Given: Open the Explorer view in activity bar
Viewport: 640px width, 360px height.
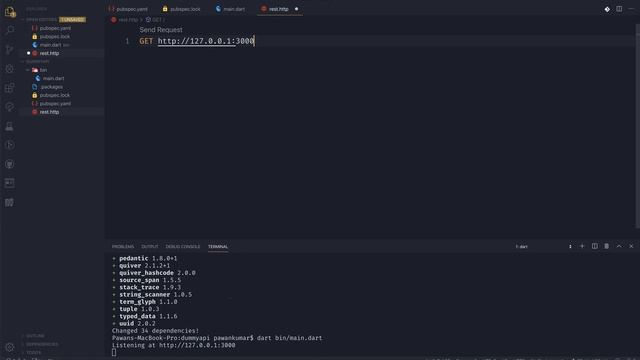Looking at the screenshot, I should pyautogui.click(x=10, y=12).
